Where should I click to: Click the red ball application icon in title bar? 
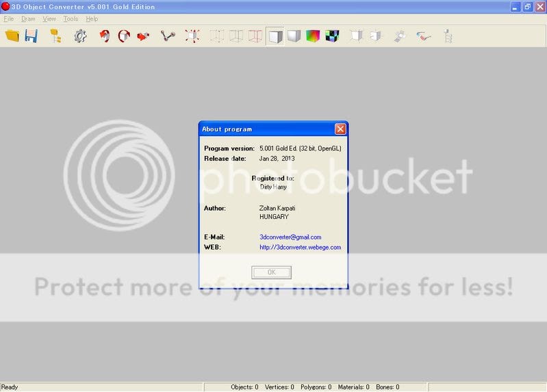click(x=5, y=6)
